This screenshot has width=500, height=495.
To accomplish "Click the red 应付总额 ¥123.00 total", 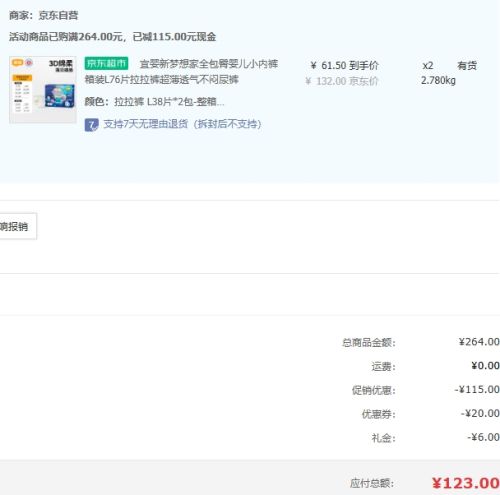I will [466, 483].
